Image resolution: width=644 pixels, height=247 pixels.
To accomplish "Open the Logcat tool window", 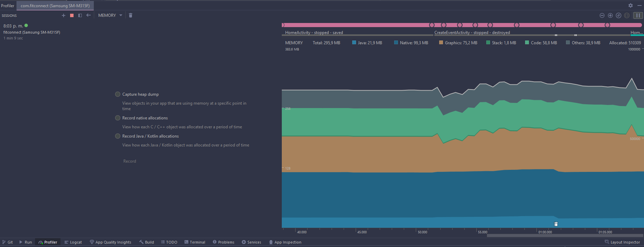I will pyautogui.click(x=73, y=242).
